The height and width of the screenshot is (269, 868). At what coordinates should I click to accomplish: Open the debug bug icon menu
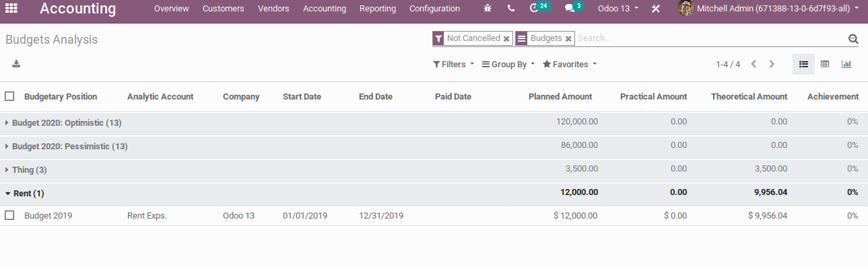[x=488, y=9]
